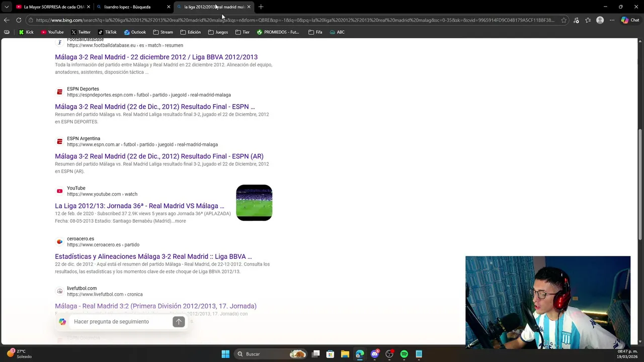
Task: Click the streamer webcam overlay
Action: (x=548, y=302)
